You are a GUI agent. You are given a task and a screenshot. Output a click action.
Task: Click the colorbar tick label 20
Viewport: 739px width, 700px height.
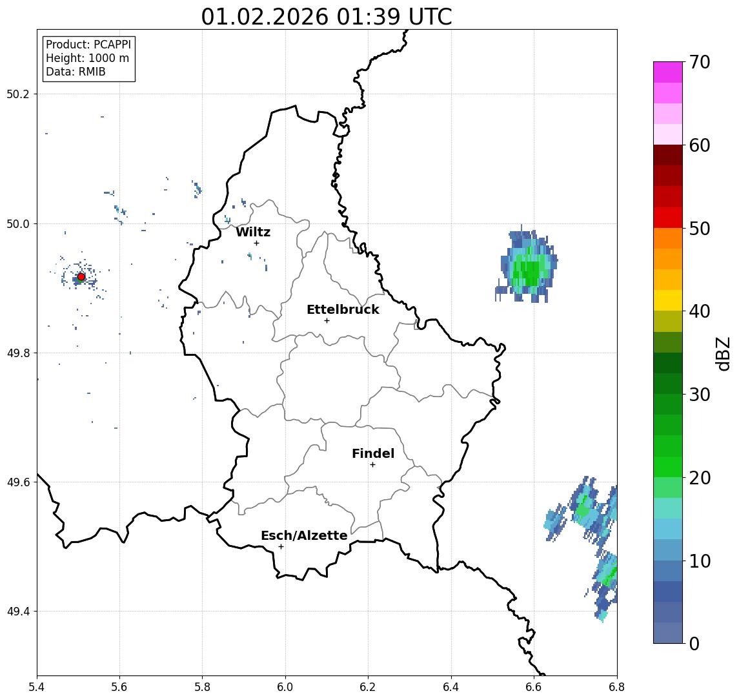(700, 478)
